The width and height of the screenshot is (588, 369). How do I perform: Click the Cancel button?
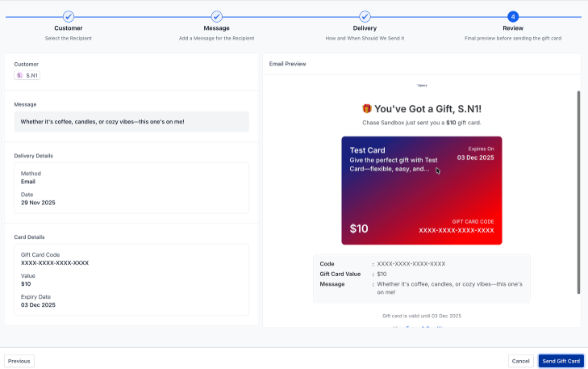(x=520, y=361)
